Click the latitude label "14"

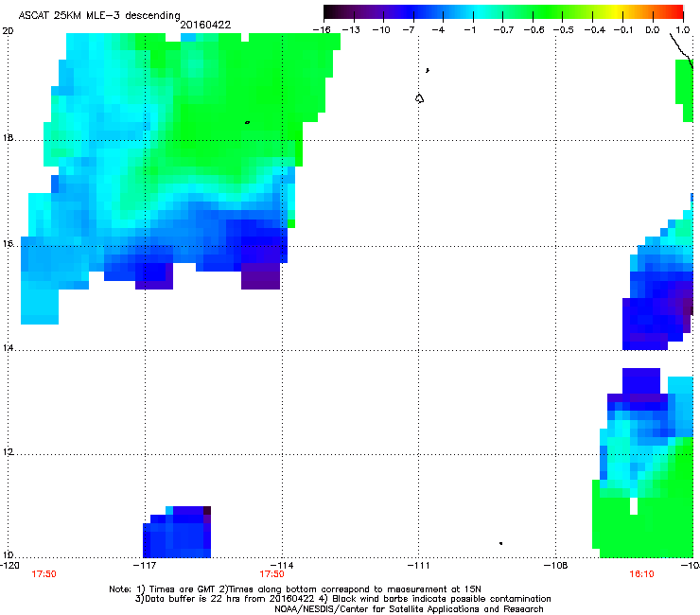coord(8,348)
